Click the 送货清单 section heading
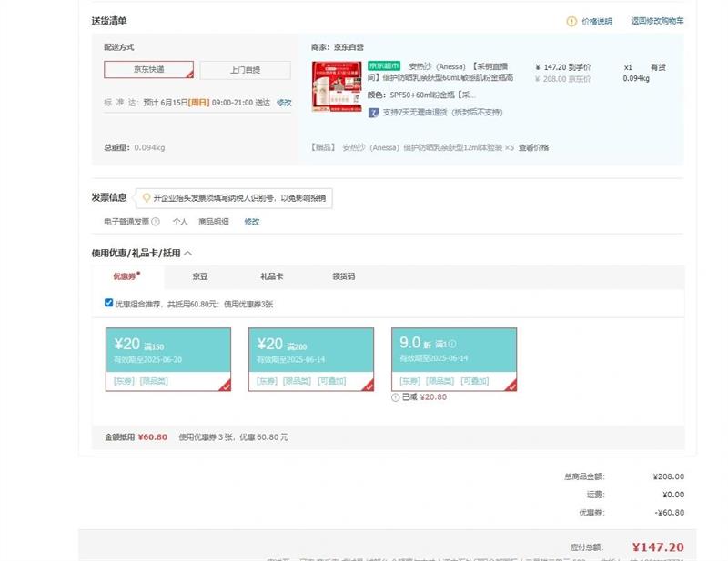The height and width of the screenshot is (561, 728). 109,21
